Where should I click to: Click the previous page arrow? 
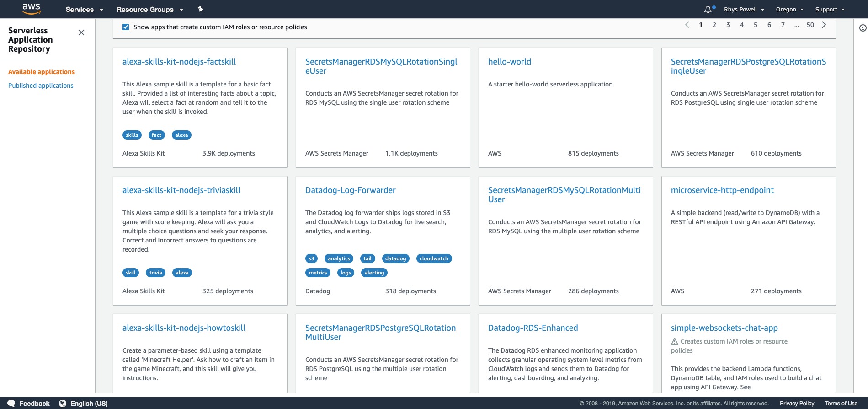(x=687, y=25)
